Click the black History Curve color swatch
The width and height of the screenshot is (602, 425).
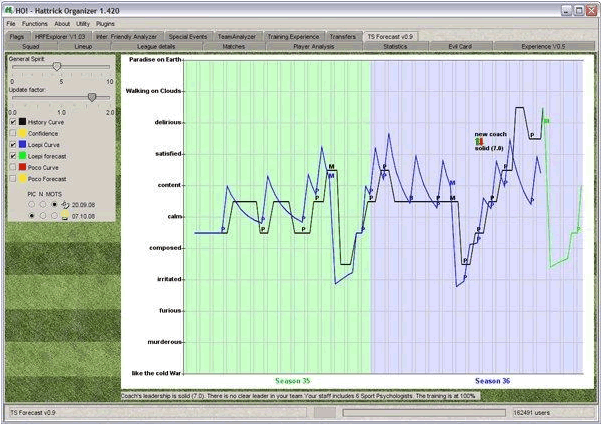coord(23,122)
